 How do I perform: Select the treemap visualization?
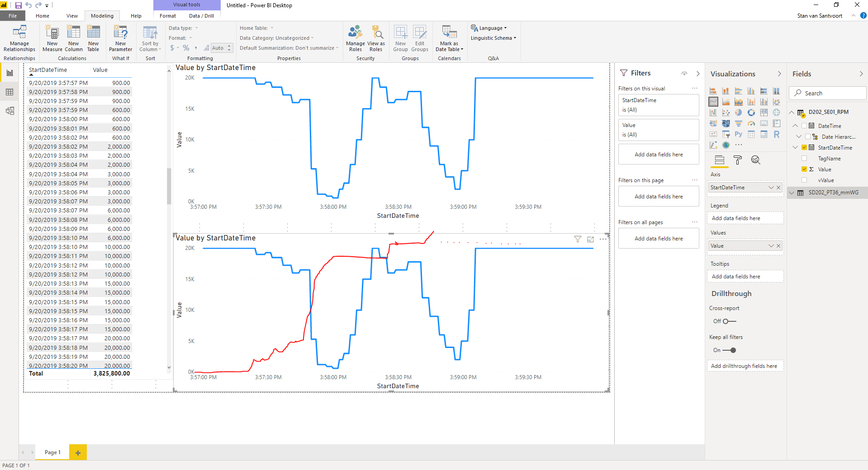pyautogui.click(x=764, y=113)
